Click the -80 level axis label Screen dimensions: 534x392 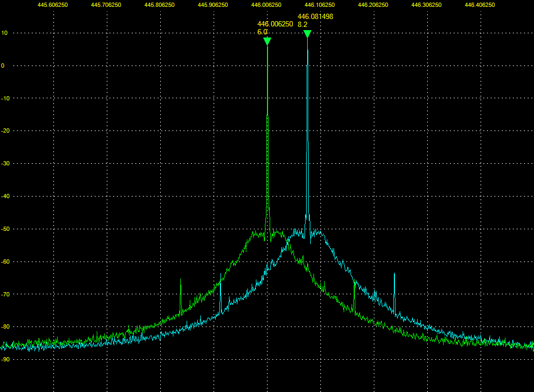pos(5,326)
